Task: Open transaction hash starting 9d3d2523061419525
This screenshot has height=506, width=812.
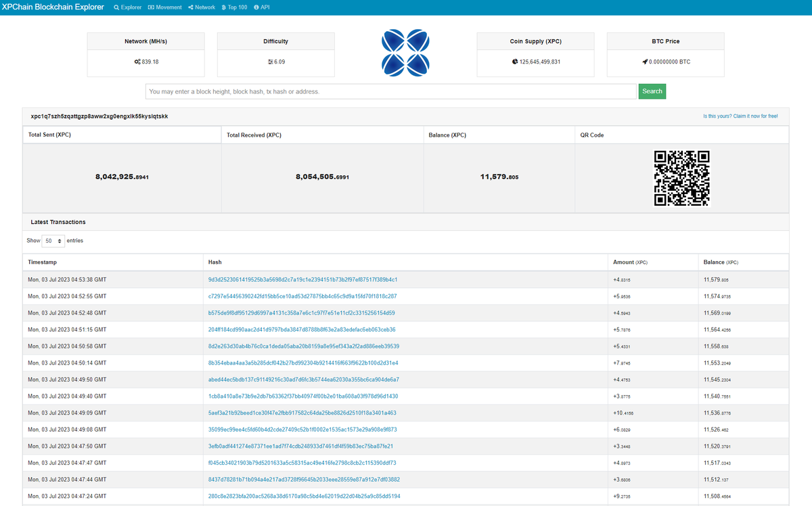Action: point(302,279)
